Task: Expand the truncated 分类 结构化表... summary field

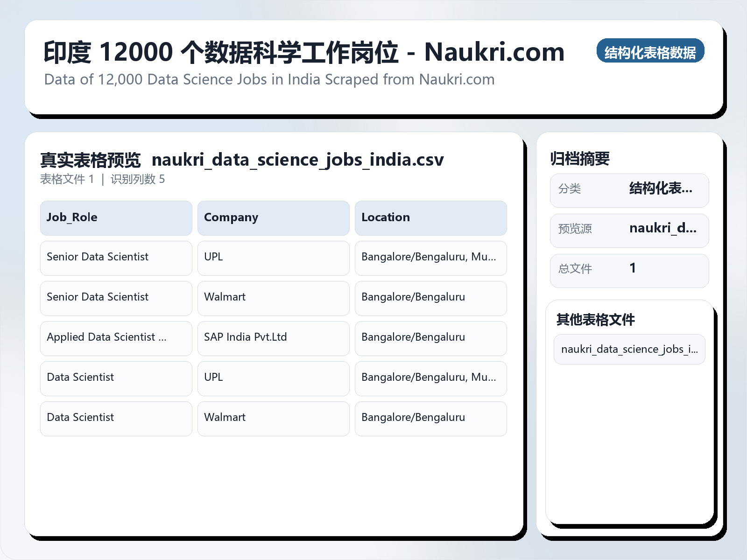Action: [629, 190]
